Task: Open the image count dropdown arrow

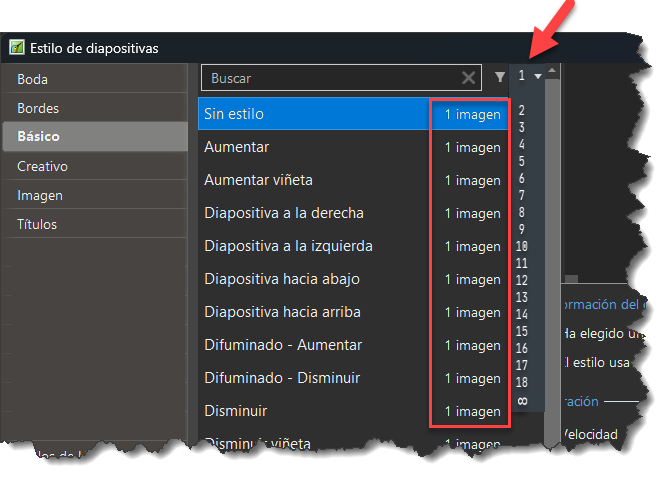Action: (x=538, y=76)
